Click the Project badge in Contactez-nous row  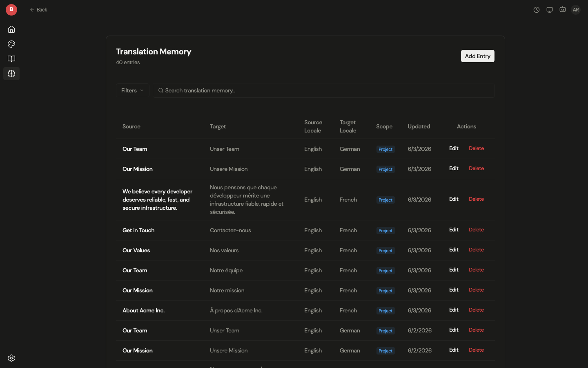385,231
